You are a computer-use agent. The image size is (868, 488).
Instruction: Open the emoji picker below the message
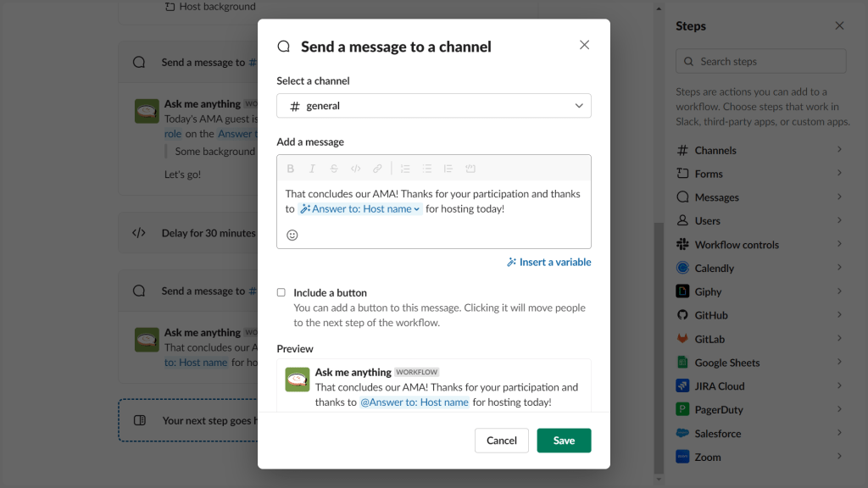pos(292,235)
